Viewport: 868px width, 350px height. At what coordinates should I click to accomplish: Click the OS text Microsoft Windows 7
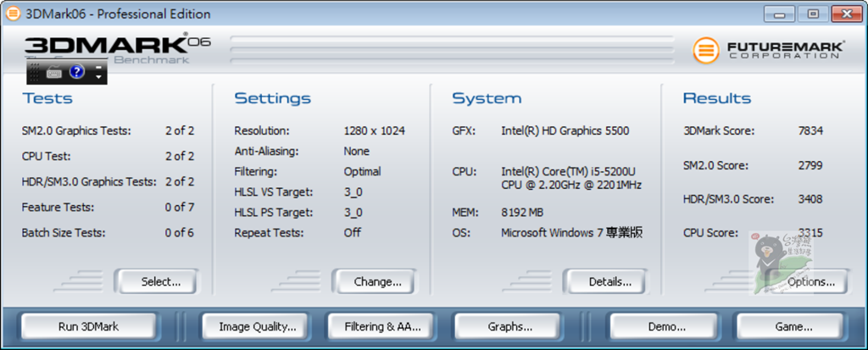click(552, 232)
